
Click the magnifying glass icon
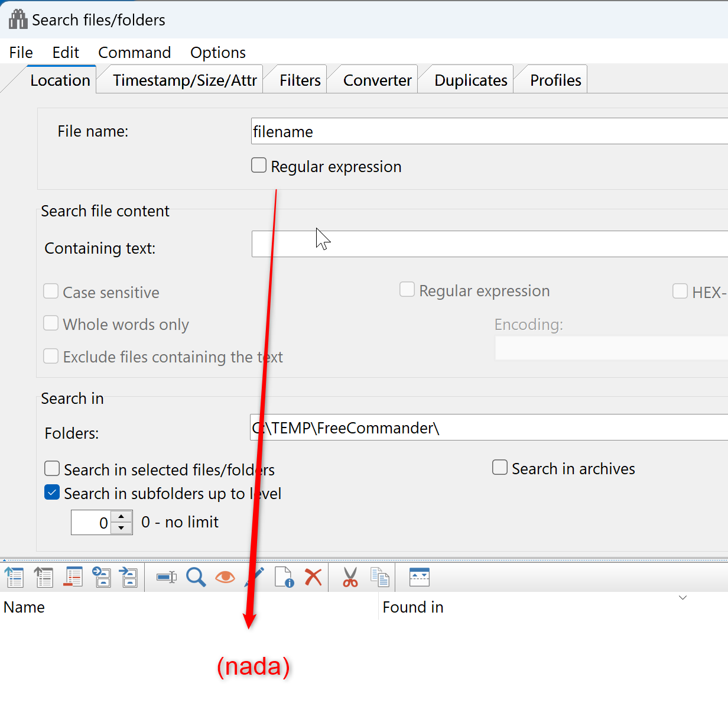(x=196, y=577)
